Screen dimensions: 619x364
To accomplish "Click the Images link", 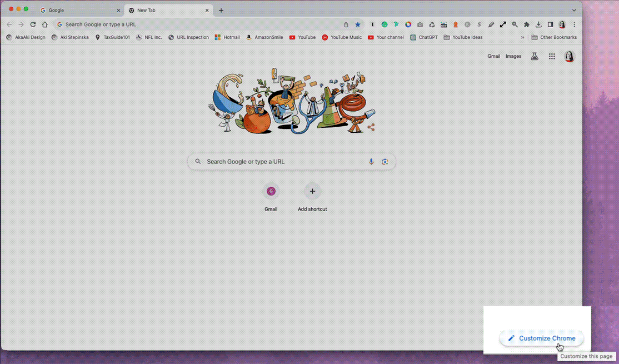I will click(x=513, y=57).
